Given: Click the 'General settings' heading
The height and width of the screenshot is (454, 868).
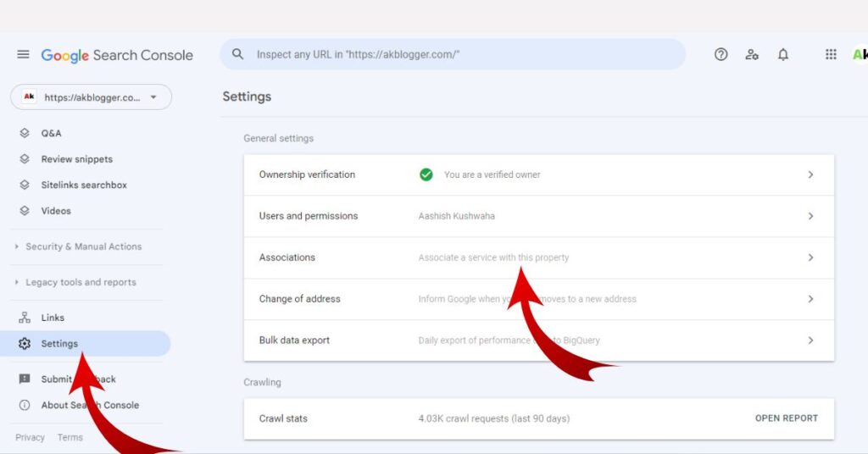Looking at the screenshot, I should click(x=278, y=138).
